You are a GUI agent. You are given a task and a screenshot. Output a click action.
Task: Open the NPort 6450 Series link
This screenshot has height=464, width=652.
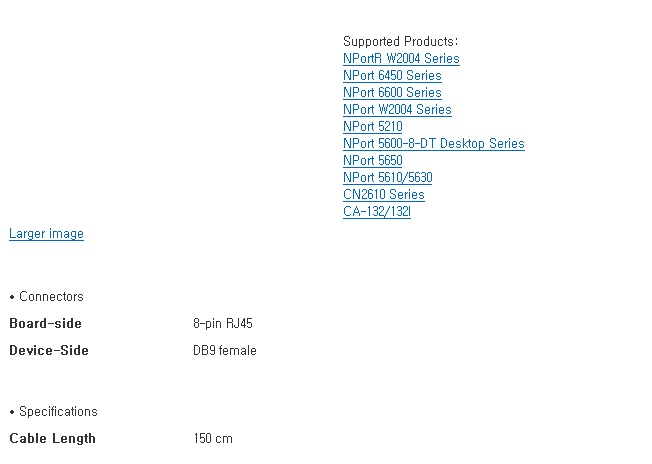(392, 76)
